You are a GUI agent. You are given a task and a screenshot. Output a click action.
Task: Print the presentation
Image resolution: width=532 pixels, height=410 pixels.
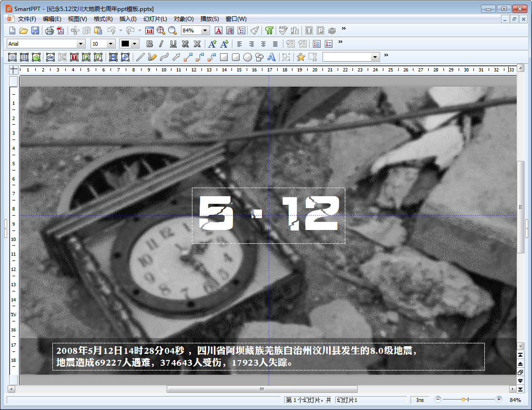(x=50, y=30)
